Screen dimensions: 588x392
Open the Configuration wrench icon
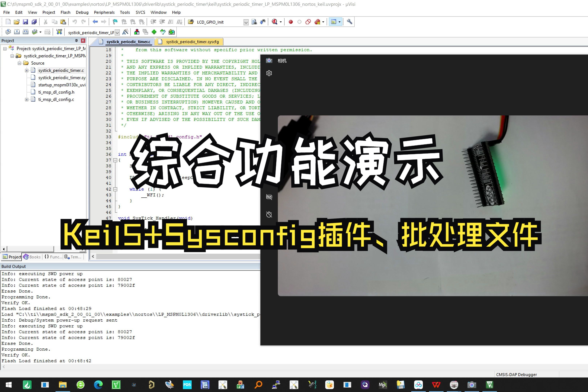pyautogui.click(x=350, y=22)
